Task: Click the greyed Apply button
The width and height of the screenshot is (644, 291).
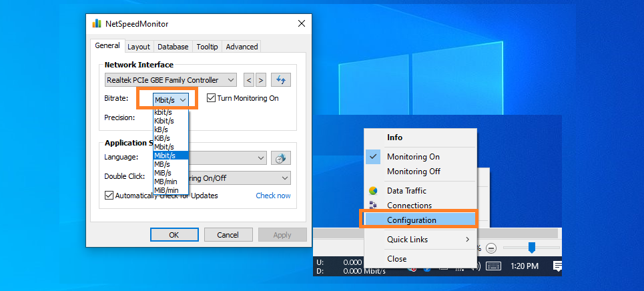Action: 282,235
